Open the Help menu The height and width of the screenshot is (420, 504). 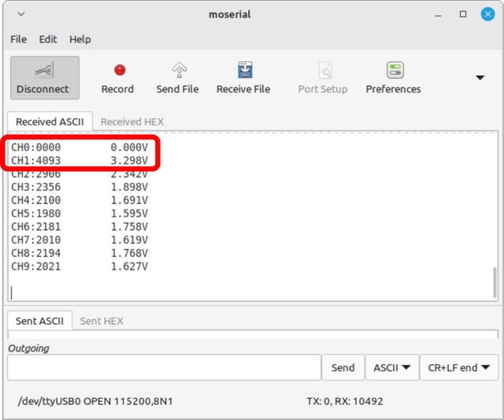pyautogui.click(x=80, y=39)
